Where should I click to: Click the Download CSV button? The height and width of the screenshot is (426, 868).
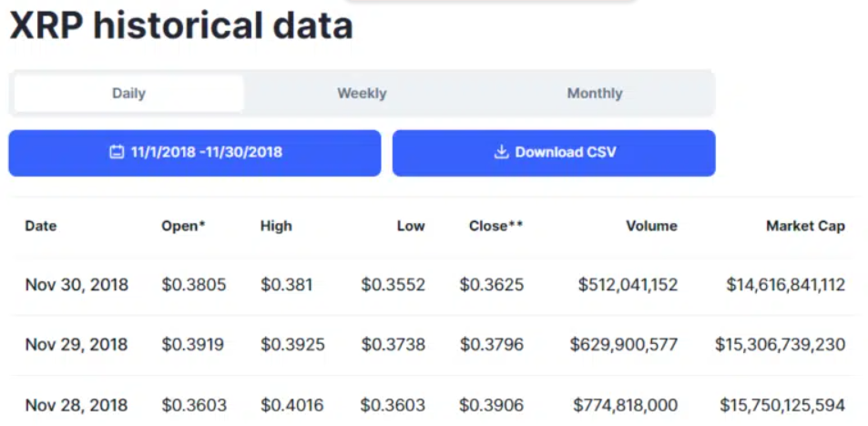point(554,153)
